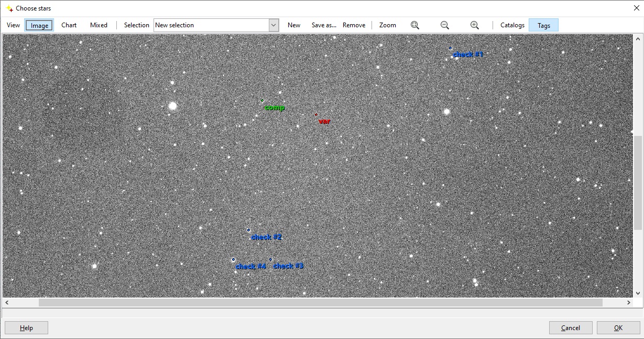The image size is (644, 339).
Task: Select the check #3 star marker
Action: click(x=270, y=259)
